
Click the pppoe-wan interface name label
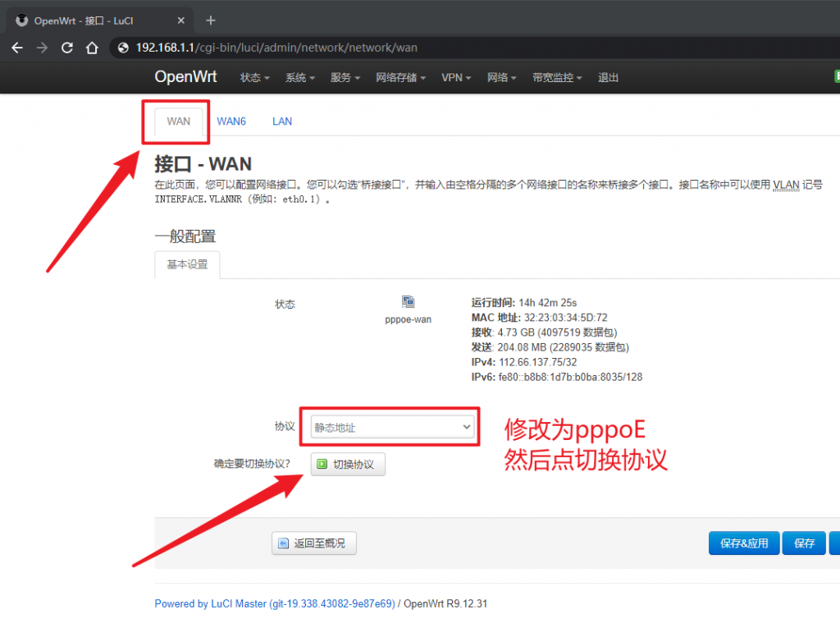[x=409, y=319]
